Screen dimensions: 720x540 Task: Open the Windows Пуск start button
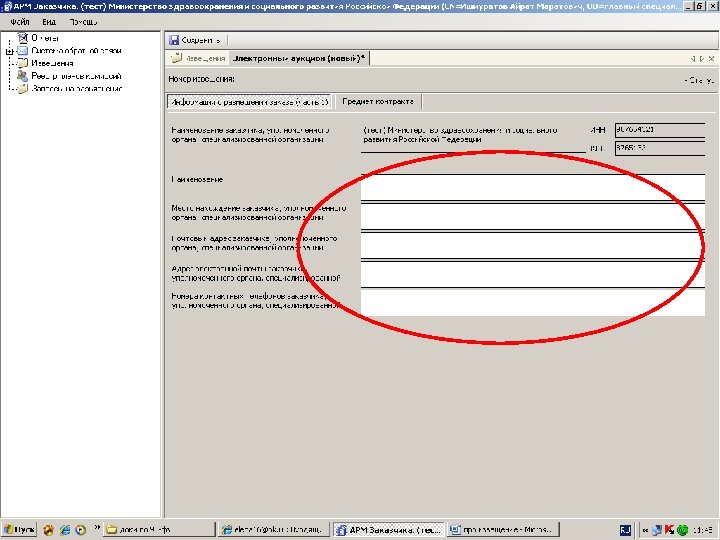click(x=19, y=529)
